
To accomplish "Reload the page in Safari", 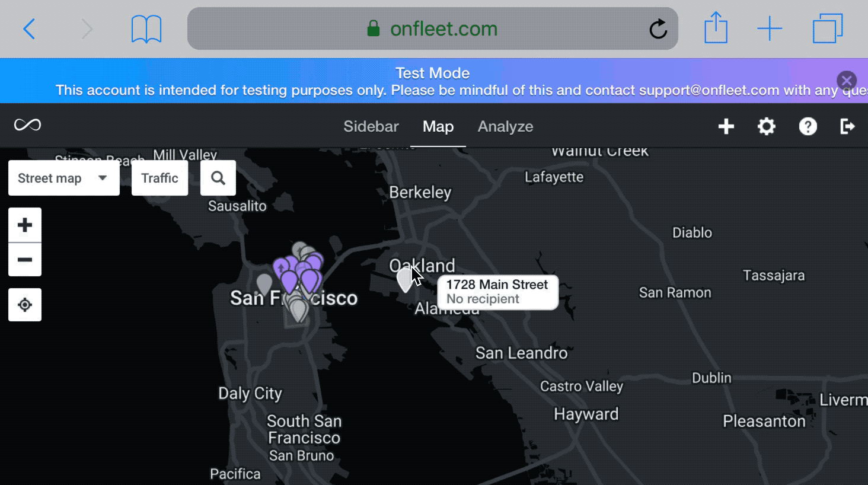I will (x=658, y=28).
